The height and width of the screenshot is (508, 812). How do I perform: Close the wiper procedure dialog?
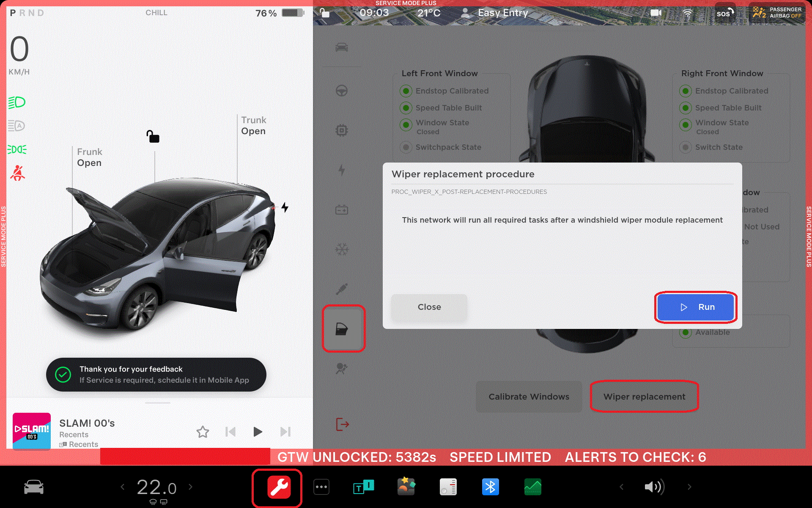pyautogui.click(x=429, y=307)
